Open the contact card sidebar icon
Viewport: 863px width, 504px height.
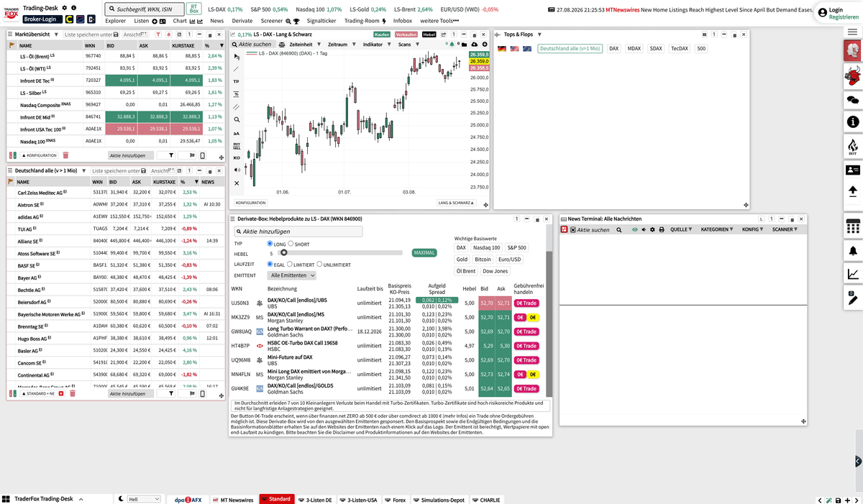(x=853, y=170)
